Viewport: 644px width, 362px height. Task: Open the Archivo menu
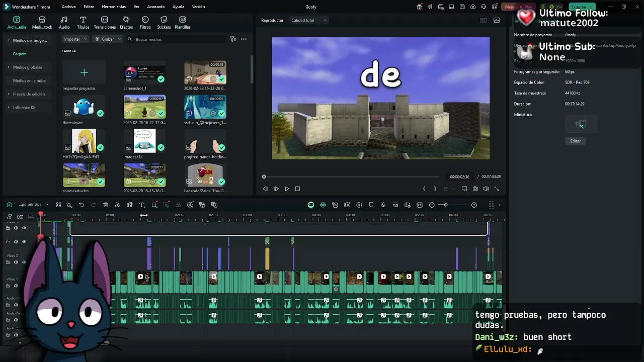tap(69, 7)
